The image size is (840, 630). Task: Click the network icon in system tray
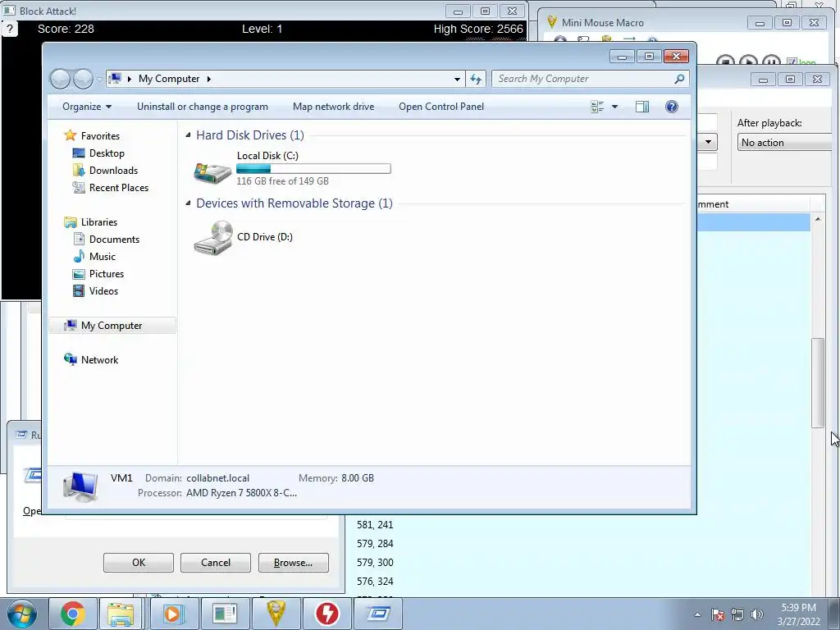(737, 614)
